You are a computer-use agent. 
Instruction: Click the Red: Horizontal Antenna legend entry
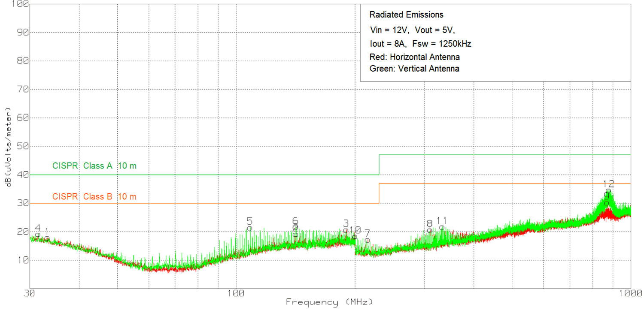click(414, 57)
